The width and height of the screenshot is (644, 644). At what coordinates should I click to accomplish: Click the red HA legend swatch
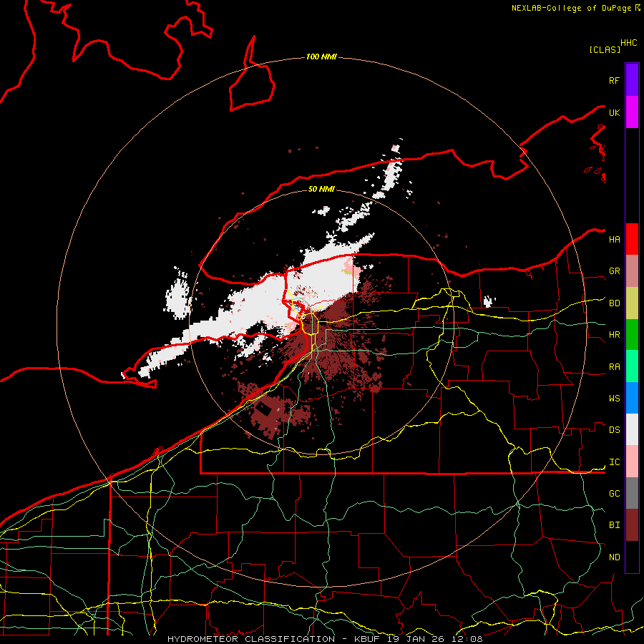(x=632, y=239)
